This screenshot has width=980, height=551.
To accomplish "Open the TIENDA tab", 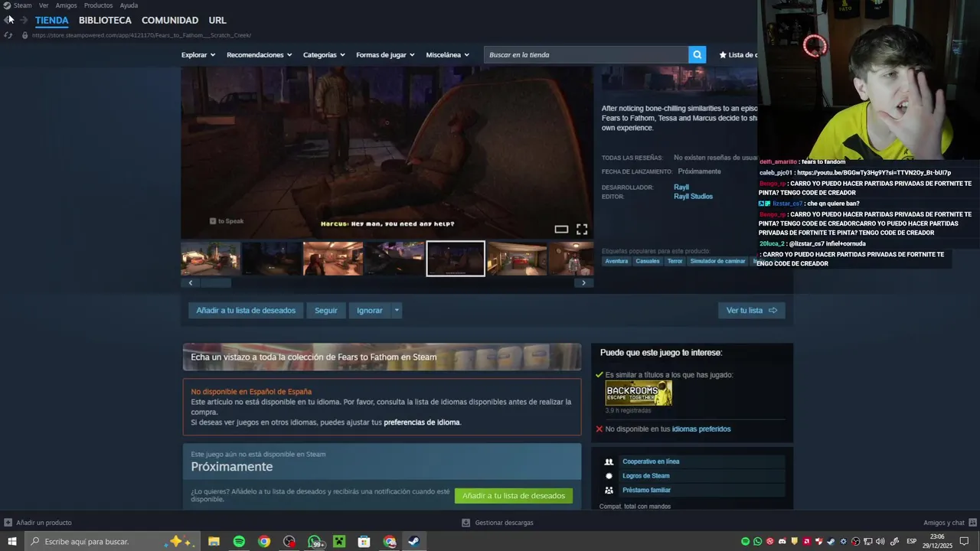I will tap(51, 20).
